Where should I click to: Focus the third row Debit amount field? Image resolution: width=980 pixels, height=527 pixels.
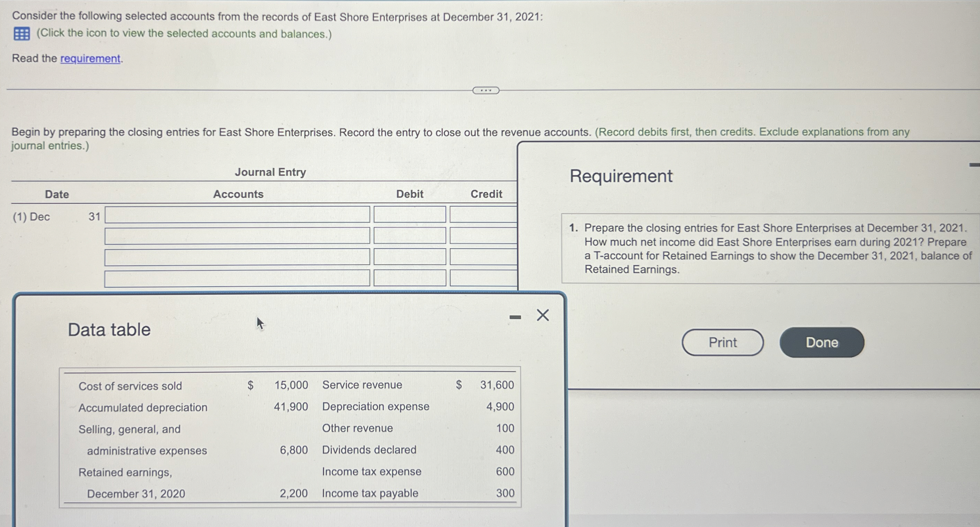[x=410, y=257]
